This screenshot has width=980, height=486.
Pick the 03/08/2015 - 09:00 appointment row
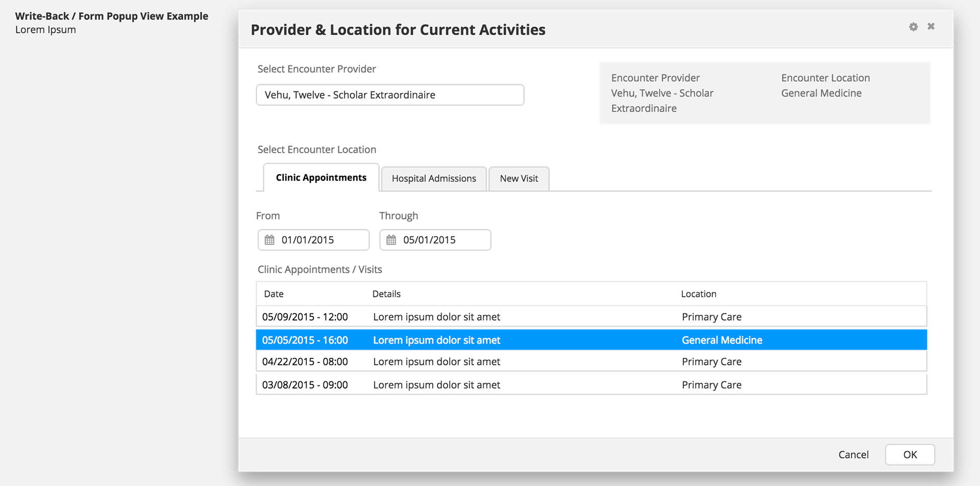(x=591, y=385)
